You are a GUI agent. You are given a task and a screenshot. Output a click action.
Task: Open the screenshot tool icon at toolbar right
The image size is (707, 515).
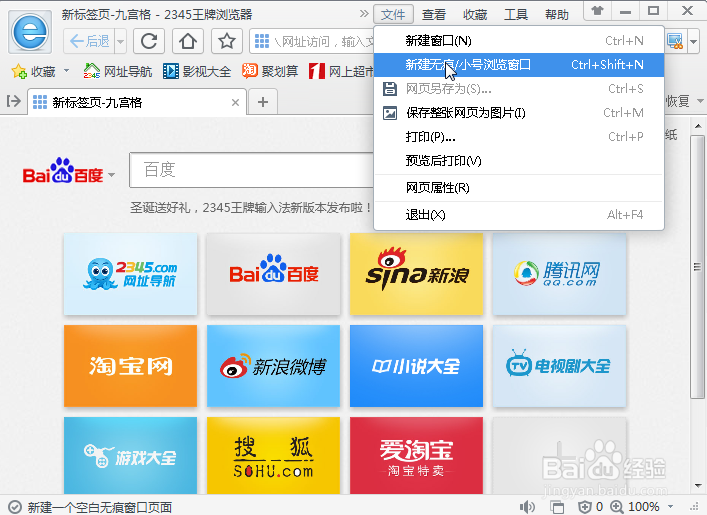[x=675, y=41]
